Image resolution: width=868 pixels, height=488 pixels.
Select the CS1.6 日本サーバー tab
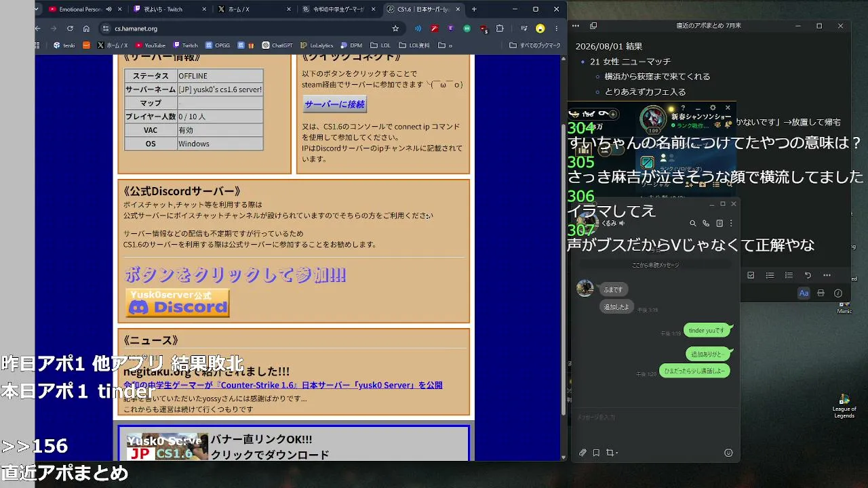pos(424,9)
